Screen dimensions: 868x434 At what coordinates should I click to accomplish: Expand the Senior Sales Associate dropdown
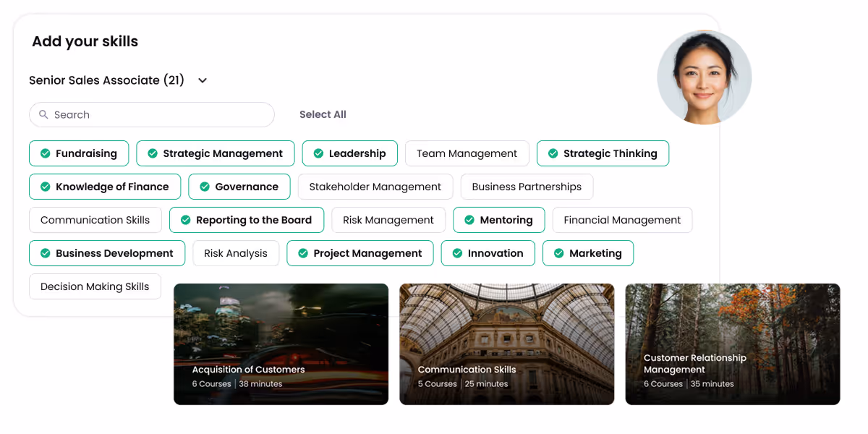tap(202, 80)
